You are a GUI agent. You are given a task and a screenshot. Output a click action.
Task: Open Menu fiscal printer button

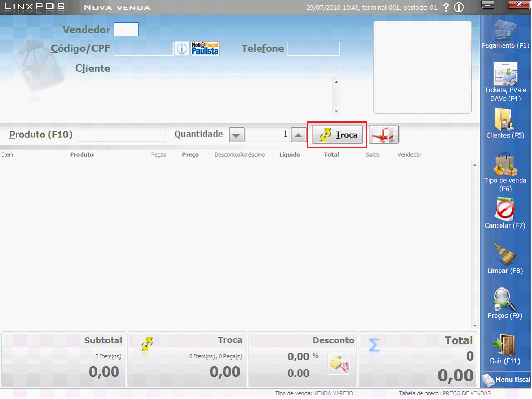(x=506, y=380)
